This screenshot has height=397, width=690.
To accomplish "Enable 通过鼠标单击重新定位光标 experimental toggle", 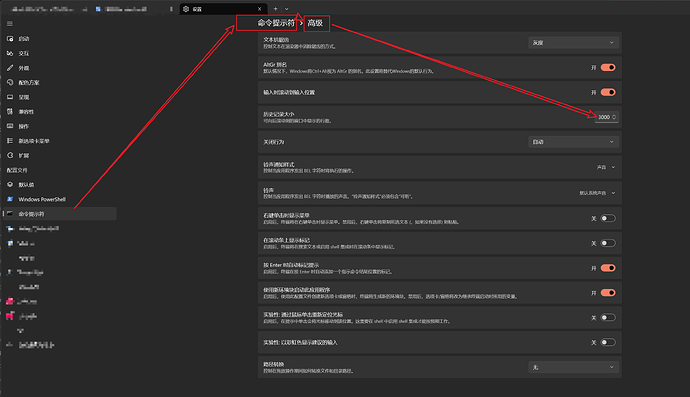I will click(608, 317).
